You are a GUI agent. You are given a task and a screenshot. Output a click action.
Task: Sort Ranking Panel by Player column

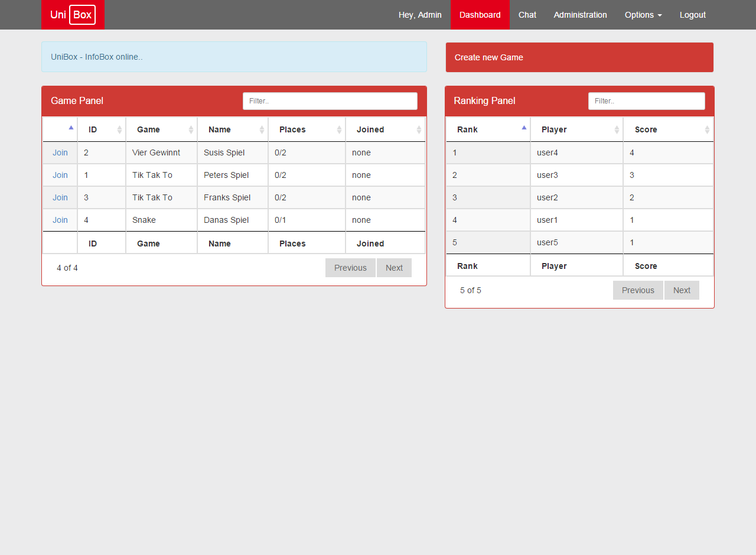pyautogui.click(x=576, y=129)
